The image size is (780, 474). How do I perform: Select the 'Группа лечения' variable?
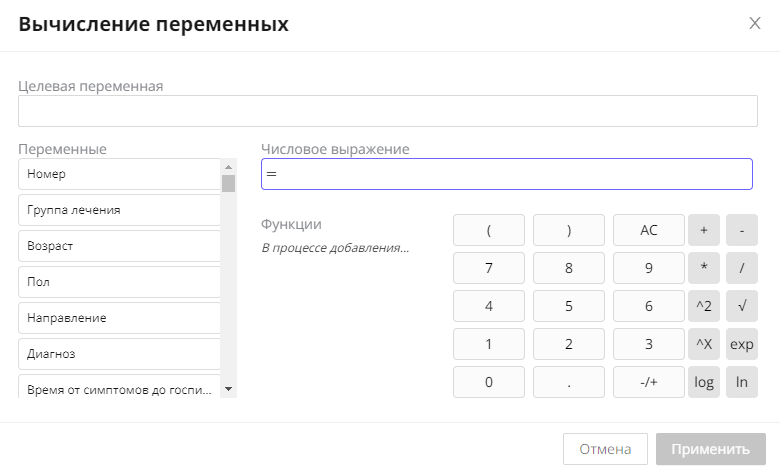pyautogui.click(x=118, y=210)
